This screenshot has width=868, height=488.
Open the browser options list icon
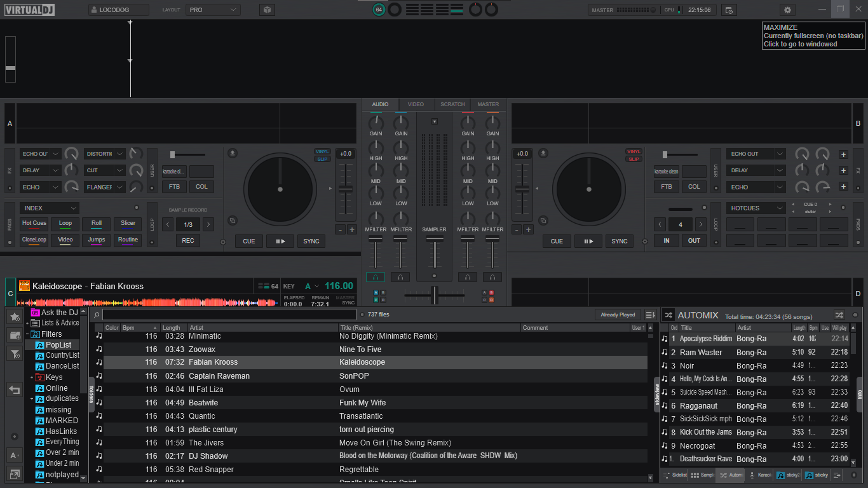pyautogui.click(x=650, y=315)
